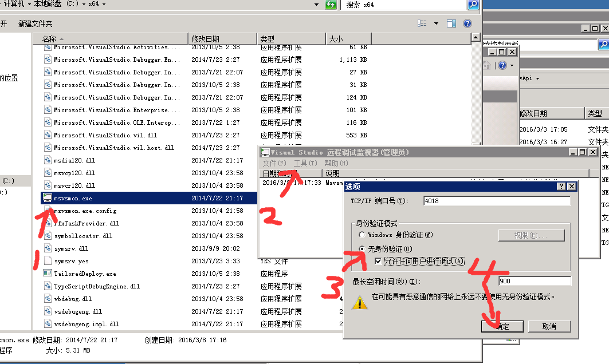
Task: Click the question mark help button in Options dialog
Action: point(561,186)
